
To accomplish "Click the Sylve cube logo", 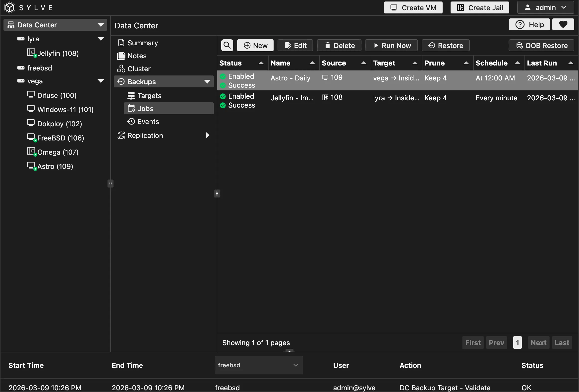I will [x=10, y=7].
